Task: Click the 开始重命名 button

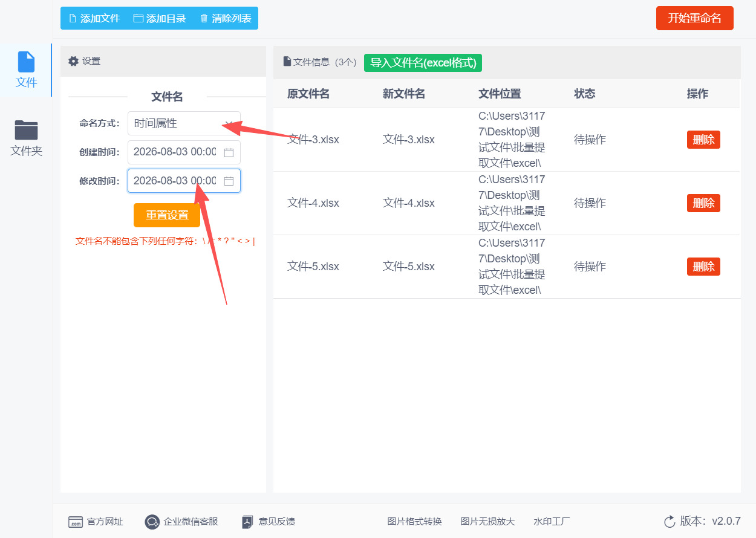Action: click(x=694, y=18)
